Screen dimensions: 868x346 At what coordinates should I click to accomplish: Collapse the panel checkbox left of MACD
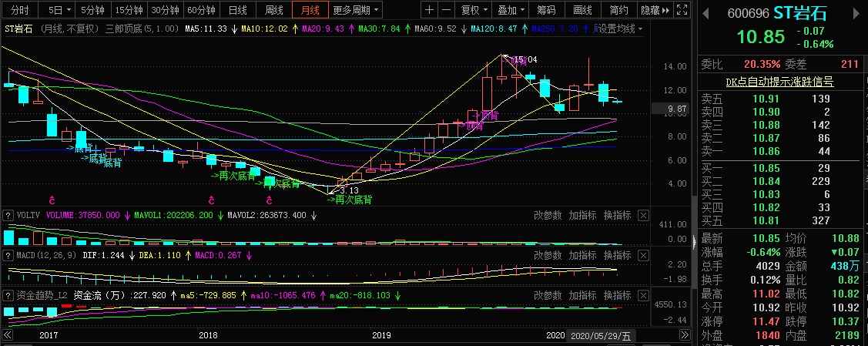pyautogui.click(x=7, y=254)
